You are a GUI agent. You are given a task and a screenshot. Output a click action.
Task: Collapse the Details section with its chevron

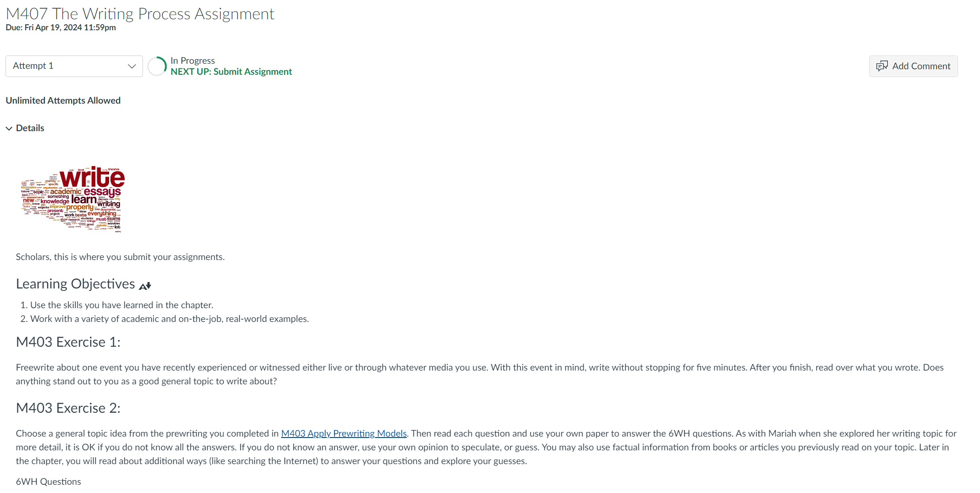click(9, 128)
